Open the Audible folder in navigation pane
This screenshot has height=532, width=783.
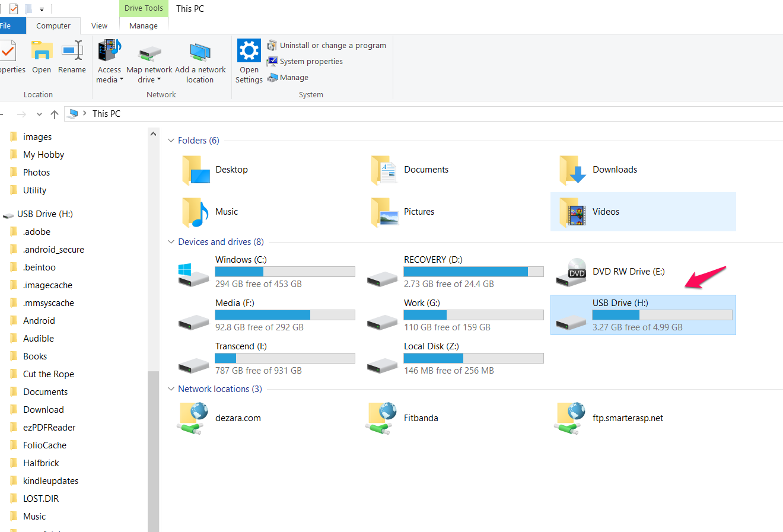[x=38, y=339]
